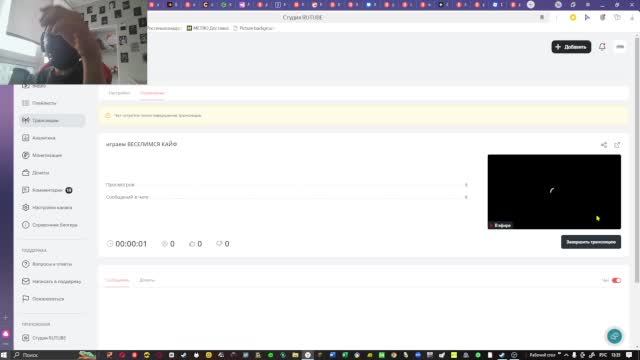The image size is (640, 360).
Task: Select the Управление tab
Action: pyautogui.click(x=152, y=93)
